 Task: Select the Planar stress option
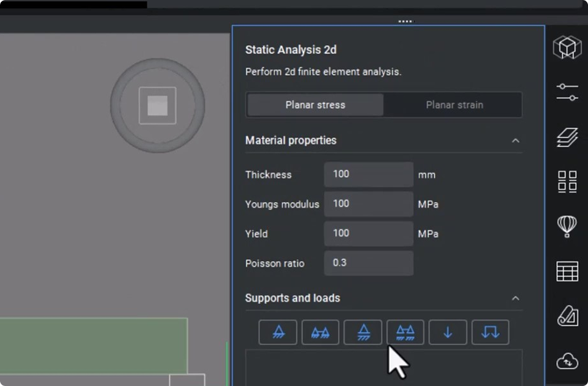pyautogui.click(x=315, y=105)
